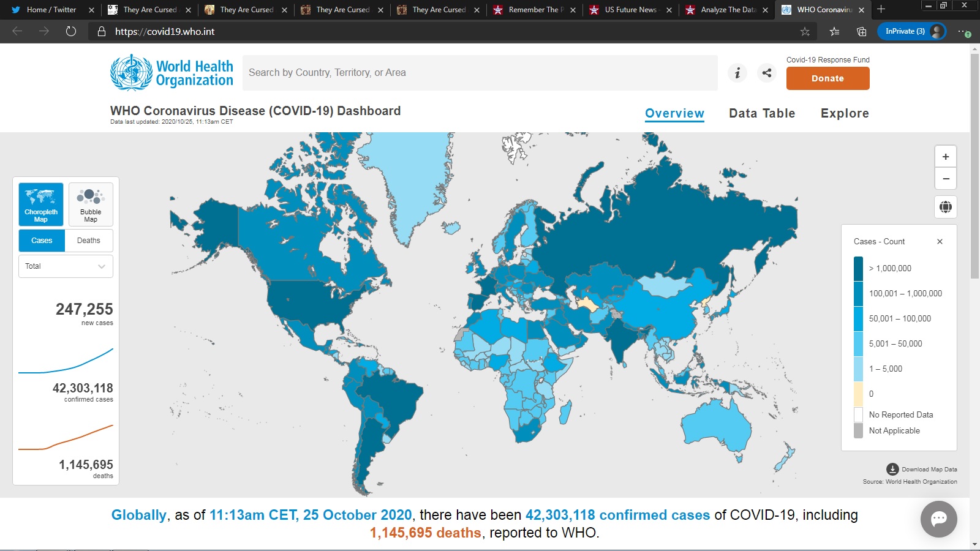Open the chat bubble widget
Image resolution: width=980 pixels, height=551 pixels.
(x=938, y=519)
